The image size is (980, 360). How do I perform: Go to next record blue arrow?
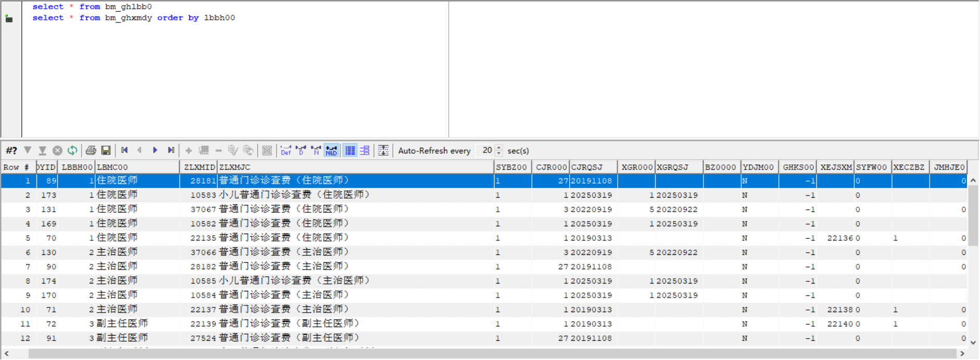click(155, 150)
